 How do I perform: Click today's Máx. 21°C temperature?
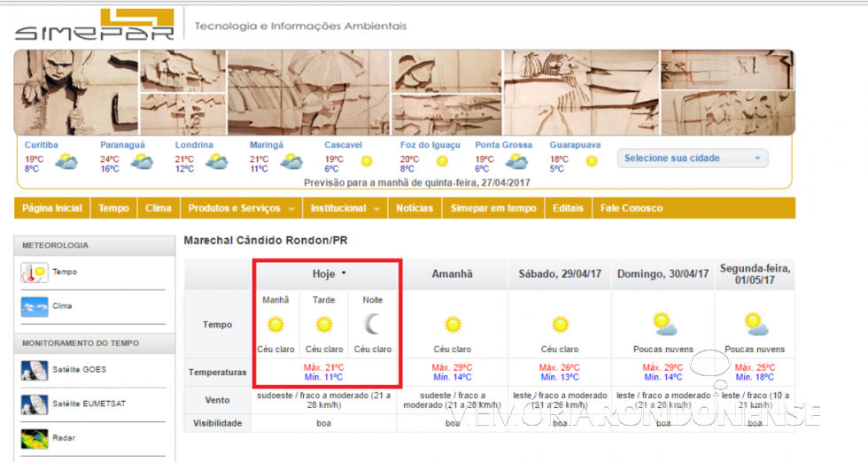pyautogui.click(x=324, y=367)
